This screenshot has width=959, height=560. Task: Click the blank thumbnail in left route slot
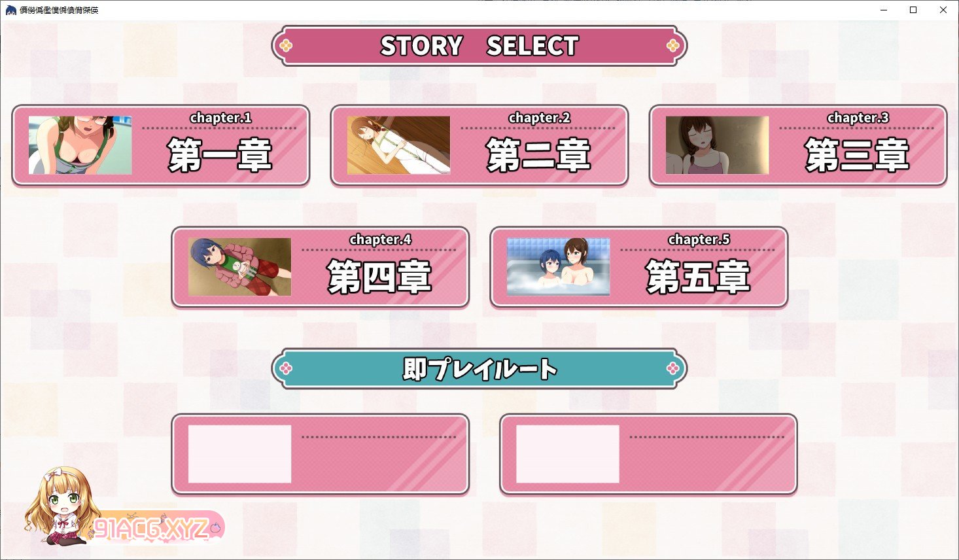click(x=239, y=454)
